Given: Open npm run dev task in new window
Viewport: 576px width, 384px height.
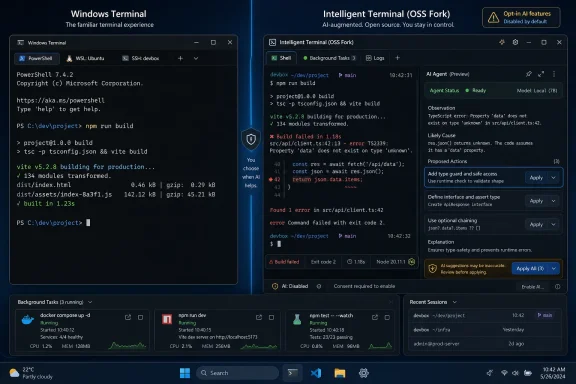Looking at the screenshot, I should click(259, 317).
